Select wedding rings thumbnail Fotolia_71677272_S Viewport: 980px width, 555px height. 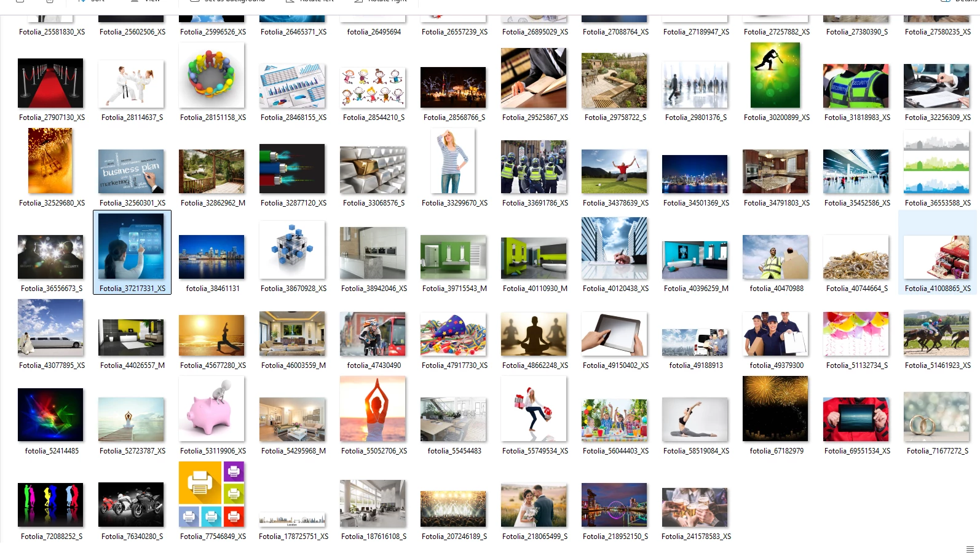936,417
